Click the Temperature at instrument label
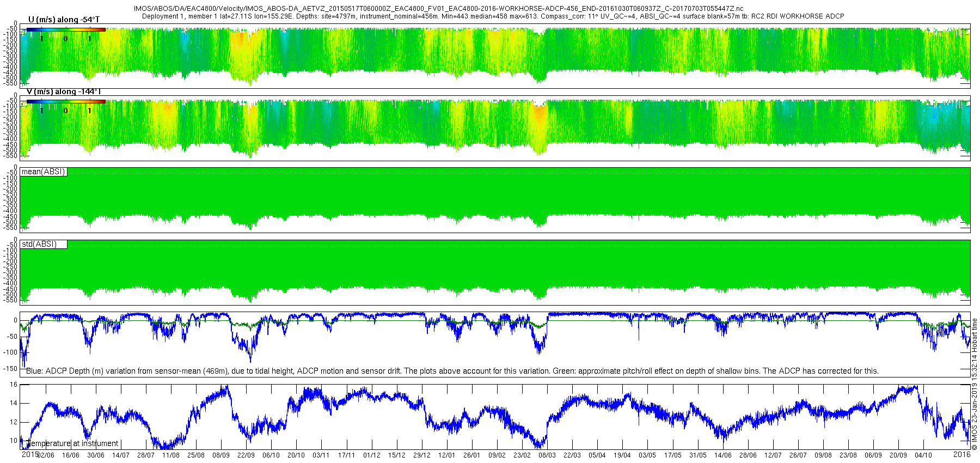The width and height of the screenshot is (980, 463). 72,443
